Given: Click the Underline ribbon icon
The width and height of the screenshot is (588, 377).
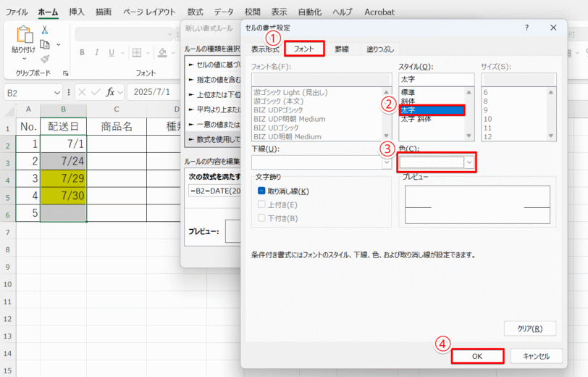Looking at the screenshot, I should point(112,53).
